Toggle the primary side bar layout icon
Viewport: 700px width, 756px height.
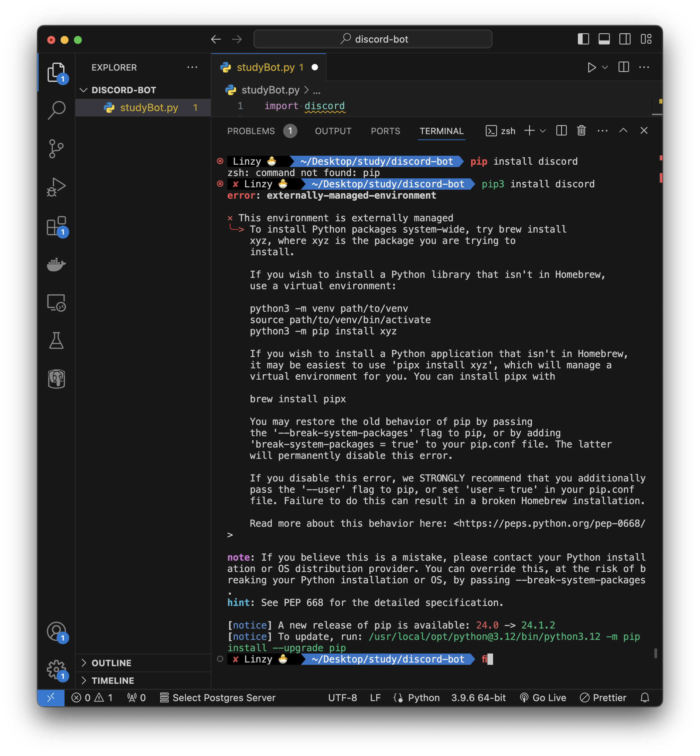point(583,39)
